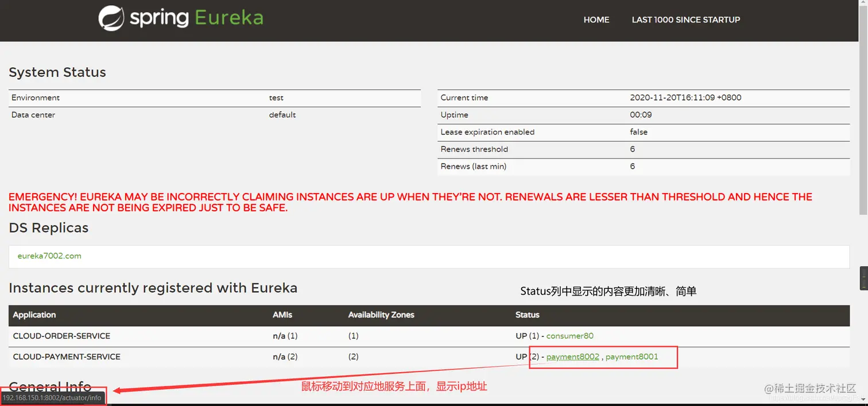Screen dimensions: 868x406
Task: Click the AMIs column header
Action: [x=282, y=315]
